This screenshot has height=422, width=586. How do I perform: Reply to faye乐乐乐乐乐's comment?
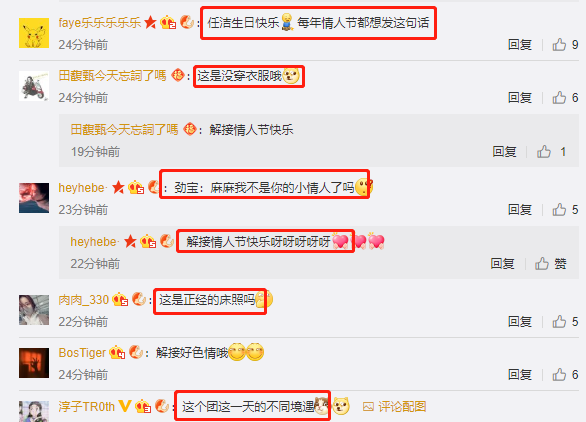pos(520,44)
